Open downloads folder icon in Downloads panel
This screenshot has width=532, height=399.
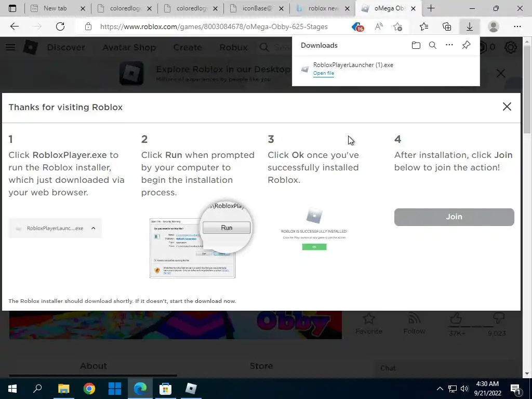click(x=416, y=45)
